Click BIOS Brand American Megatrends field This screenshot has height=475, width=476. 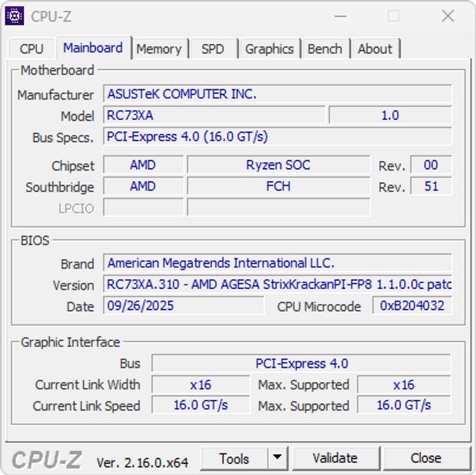click(277, 263)
